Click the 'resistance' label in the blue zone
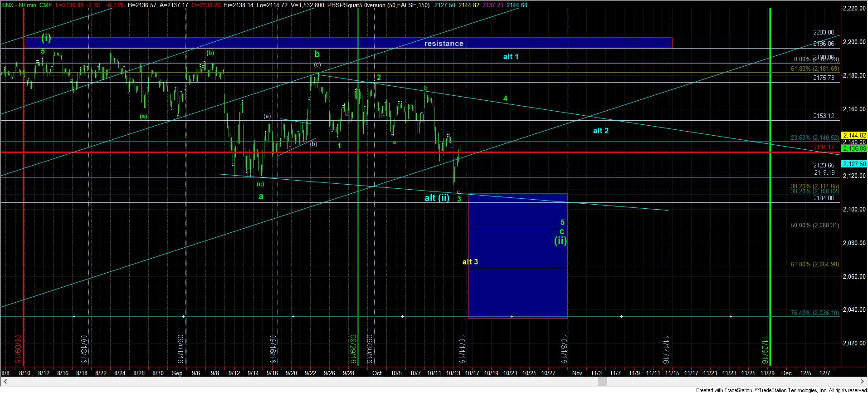 [x=444, y=44]
